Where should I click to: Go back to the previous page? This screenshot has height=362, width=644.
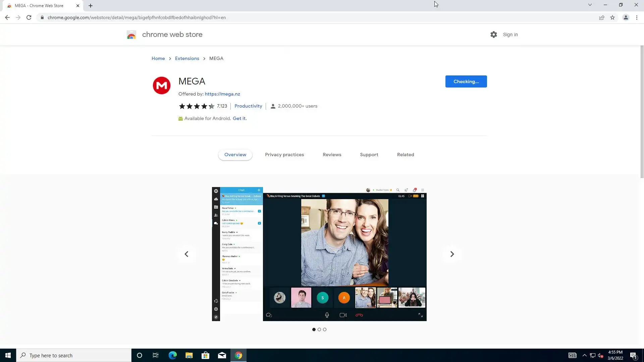[7, 17]
